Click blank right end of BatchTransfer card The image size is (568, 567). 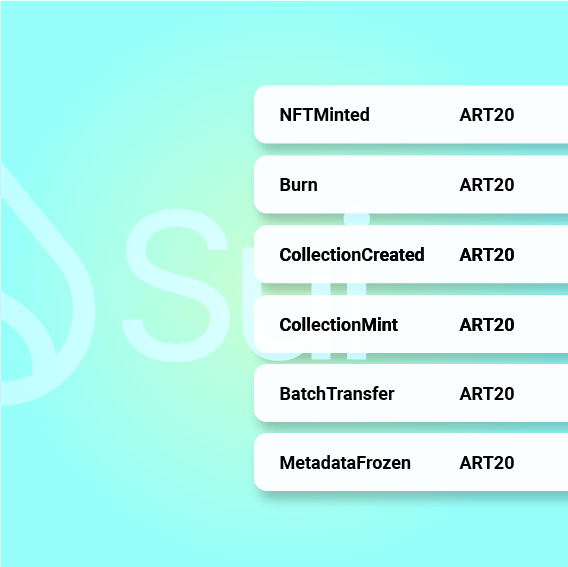tap(543, 393)
